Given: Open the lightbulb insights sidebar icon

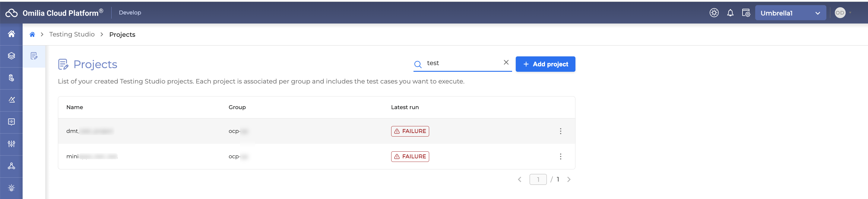Looking at the screenshot, I should (11, 188).
